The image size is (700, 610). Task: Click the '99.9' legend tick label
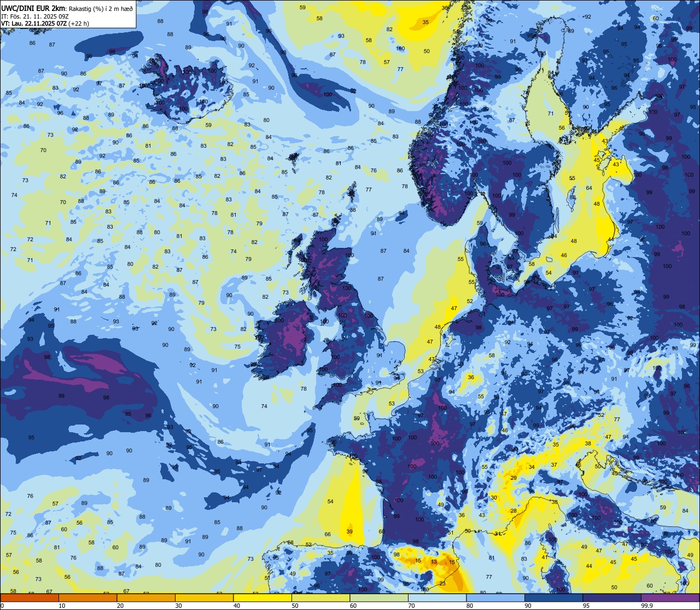click(647, 606)
